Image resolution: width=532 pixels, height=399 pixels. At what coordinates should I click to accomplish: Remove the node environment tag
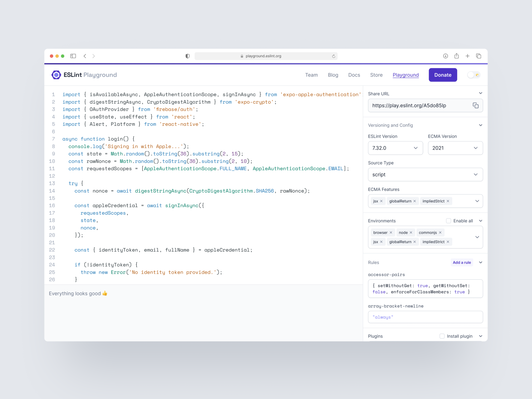click(411, 232)
